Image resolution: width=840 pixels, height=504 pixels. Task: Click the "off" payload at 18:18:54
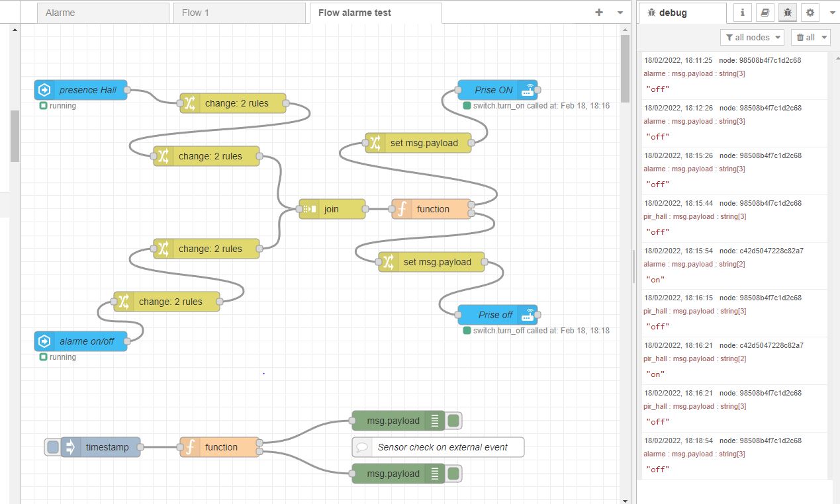click(x=658, y=470)
